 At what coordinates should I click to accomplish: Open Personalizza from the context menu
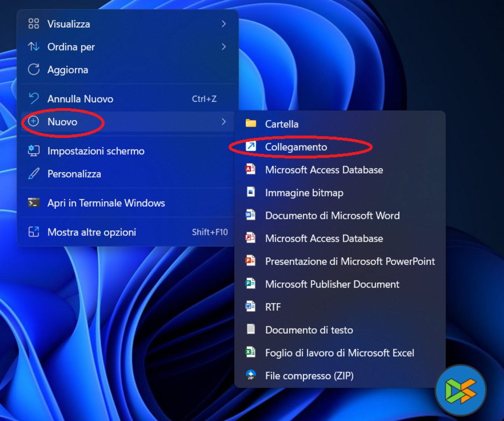click(x=128, y=174)
